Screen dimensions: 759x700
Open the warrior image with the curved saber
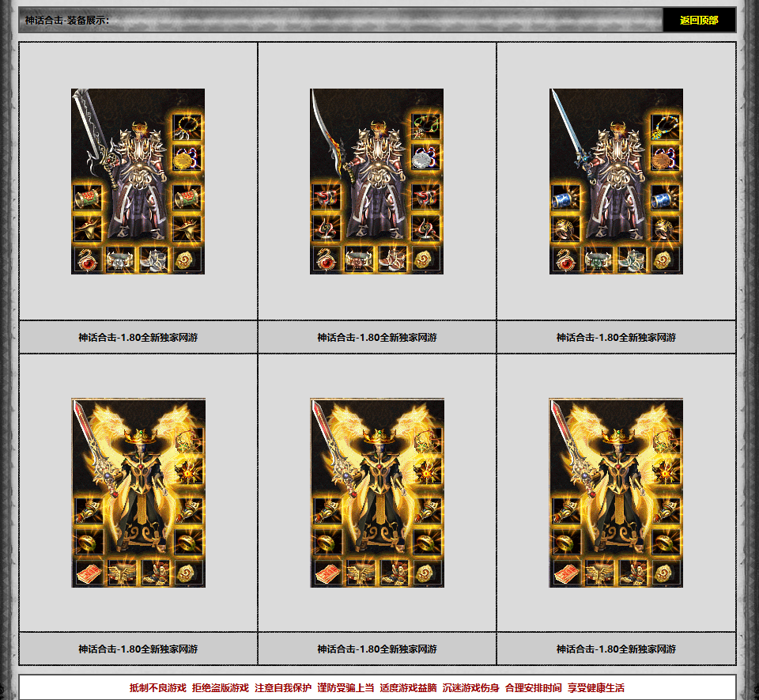point(376,181)
